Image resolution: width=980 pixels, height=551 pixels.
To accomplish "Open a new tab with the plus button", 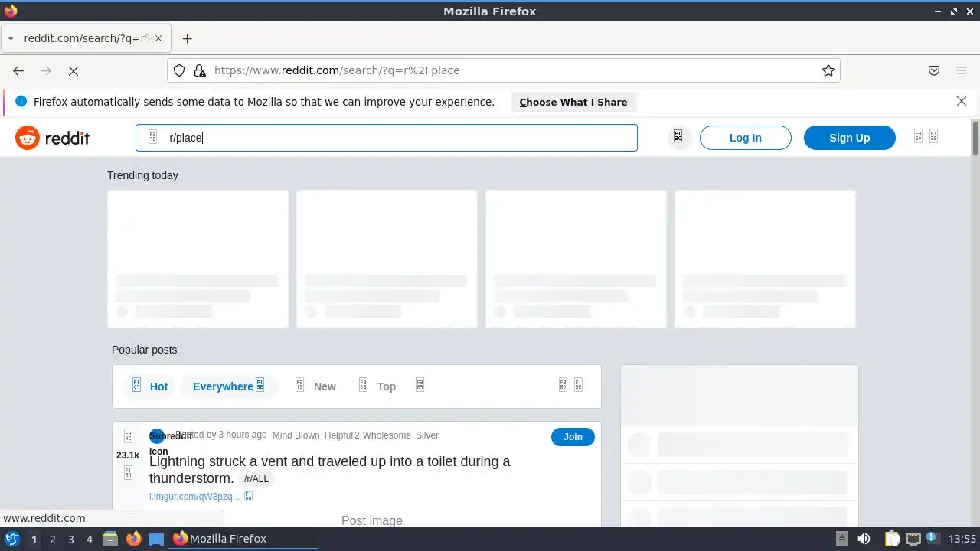I will point(187,38).
